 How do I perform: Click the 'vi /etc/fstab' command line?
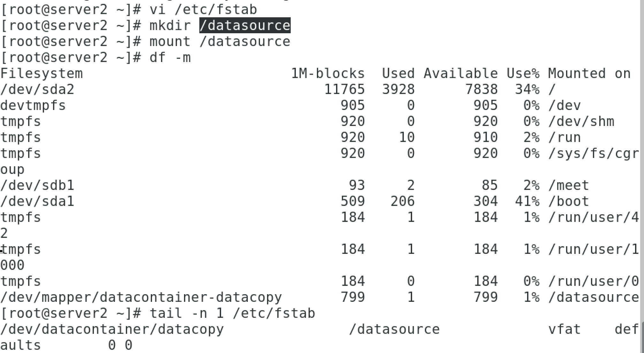point(203,9)
